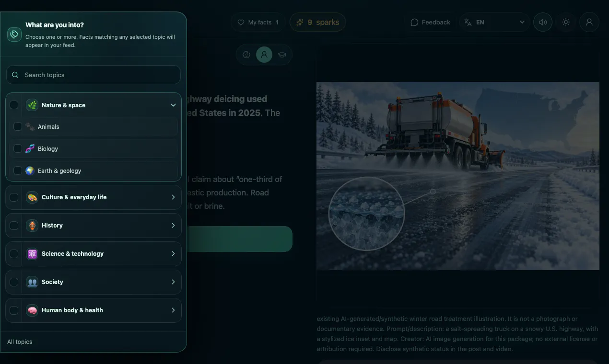Click the sparkle icon next to 9 sparks
This screenshot has width=609, height=364.
(x=300, y=23)
